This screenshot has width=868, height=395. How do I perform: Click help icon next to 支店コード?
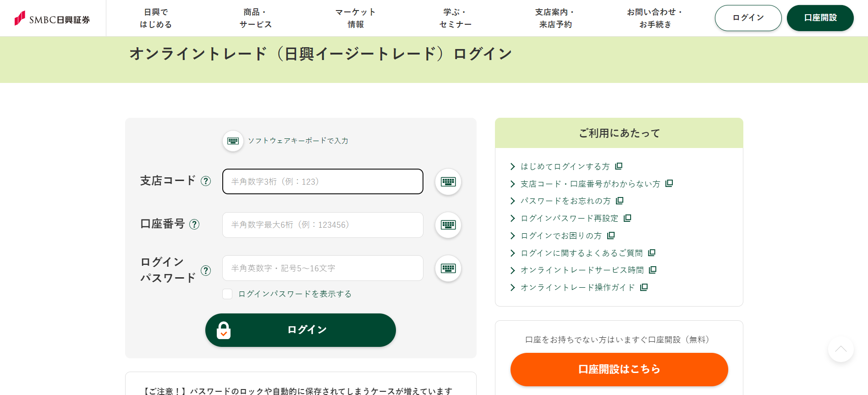206,181
